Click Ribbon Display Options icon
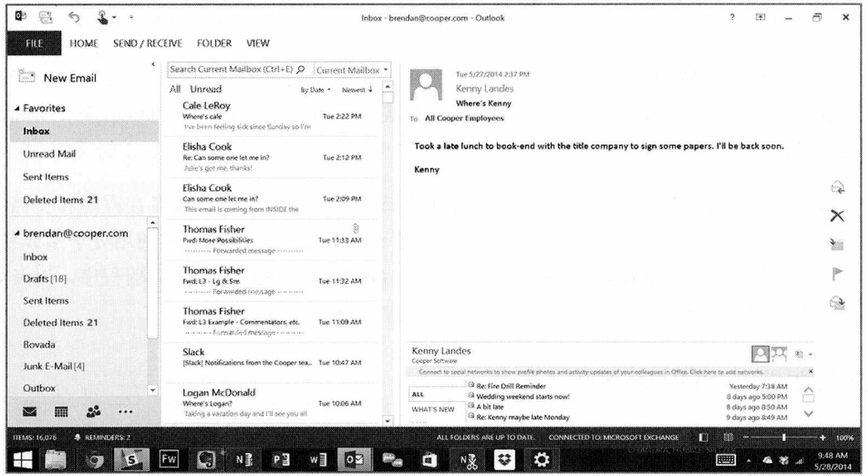868x476 pixels. coord(760,17)
